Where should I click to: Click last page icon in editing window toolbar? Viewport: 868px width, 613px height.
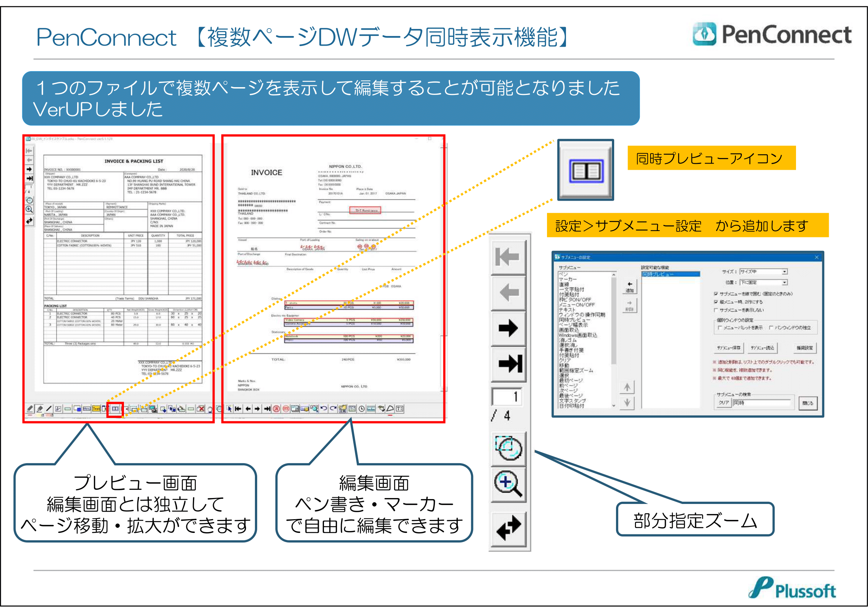click(267, 409)
